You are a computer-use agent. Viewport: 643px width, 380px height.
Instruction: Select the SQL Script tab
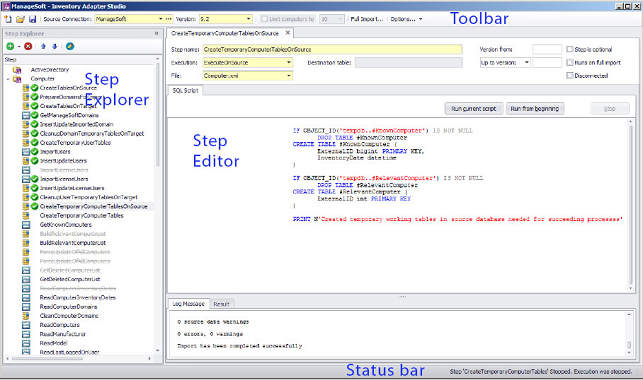(185, 91)
